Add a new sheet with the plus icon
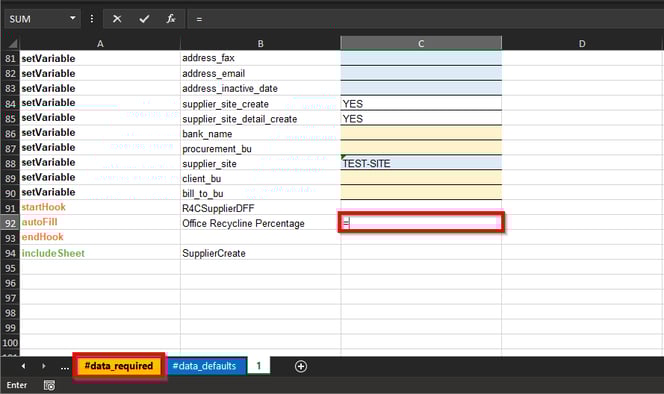The height and width of the screenshot is (394, 664). 301,366
